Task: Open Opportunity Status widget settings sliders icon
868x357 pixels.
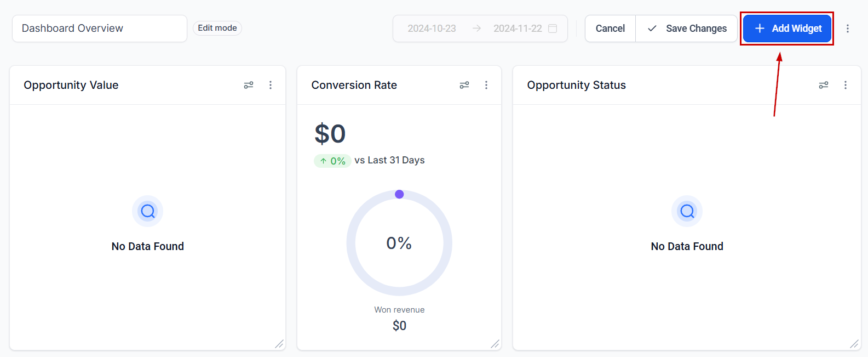Action: point(824,85)
